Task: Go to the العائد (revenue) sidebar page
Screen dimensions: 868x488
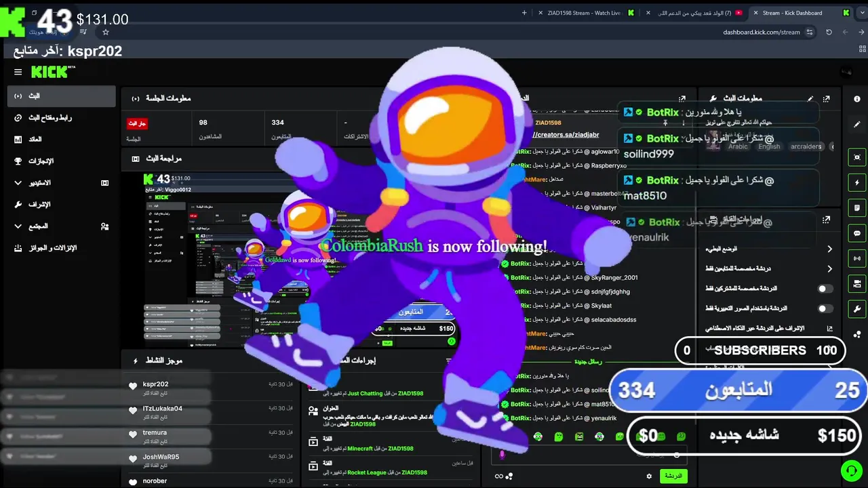Action: coord(62,140)
